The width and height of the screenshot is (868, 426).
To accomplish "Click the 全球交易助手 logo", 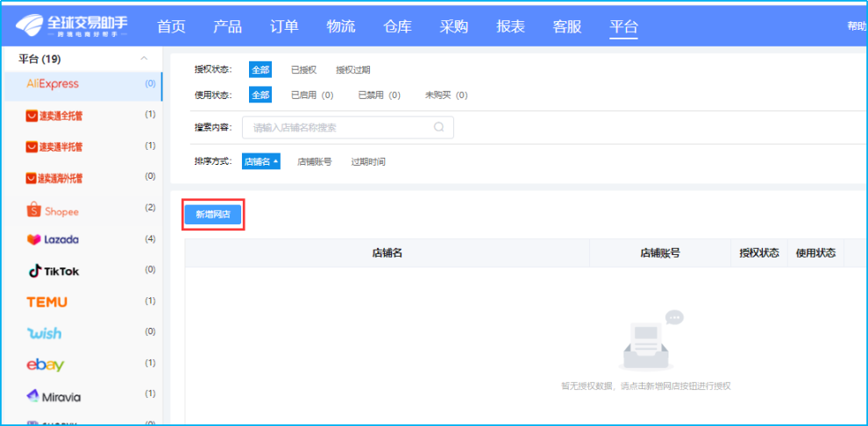I will [71, 25].
